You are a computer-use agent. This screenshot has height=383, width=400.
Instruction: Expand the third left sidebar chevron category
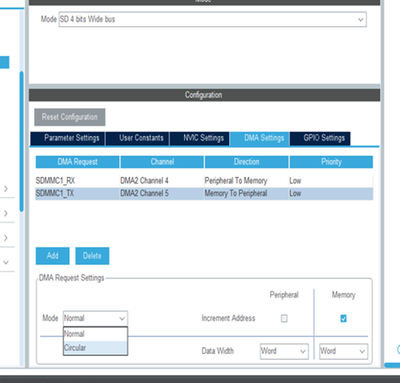tap(6, 238)
